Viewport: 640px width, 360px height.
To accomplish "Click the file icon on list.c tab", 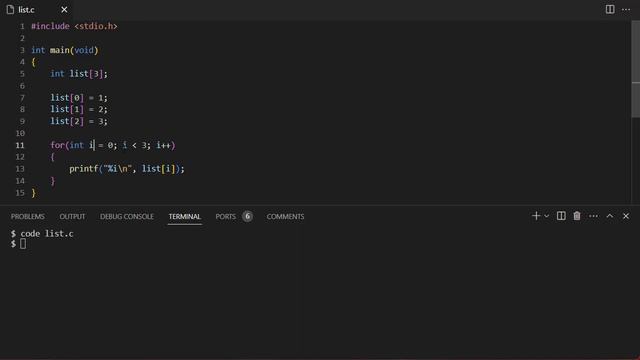I will [10, 9].
